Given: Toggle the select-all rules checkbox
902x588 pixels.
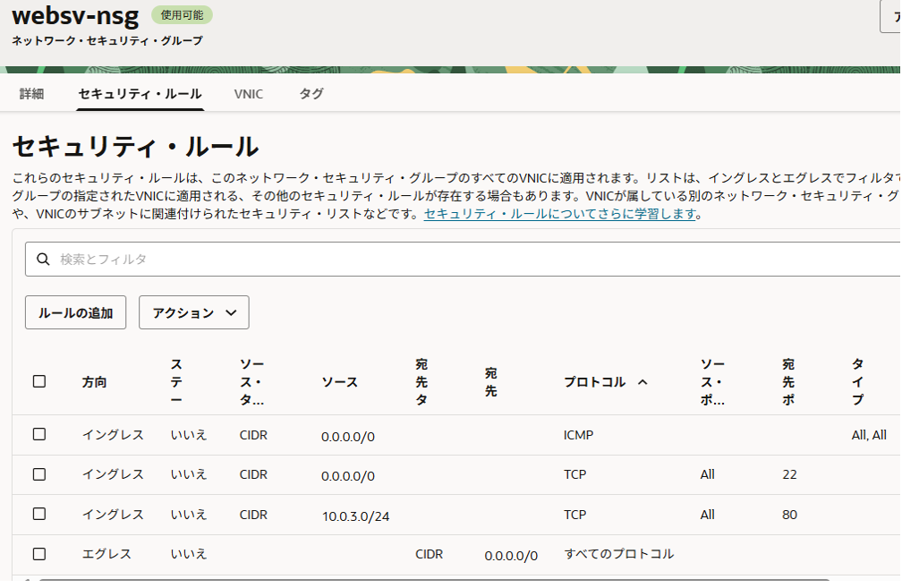Looking at the screenshot, I should point(39,381).
